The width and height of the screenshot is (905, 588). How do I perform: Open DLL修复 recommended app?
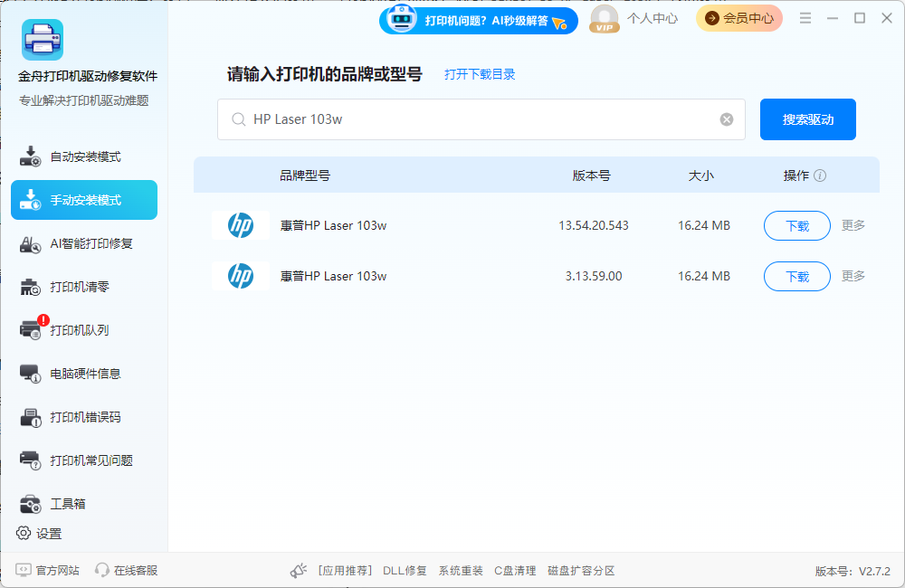[405, 571]
